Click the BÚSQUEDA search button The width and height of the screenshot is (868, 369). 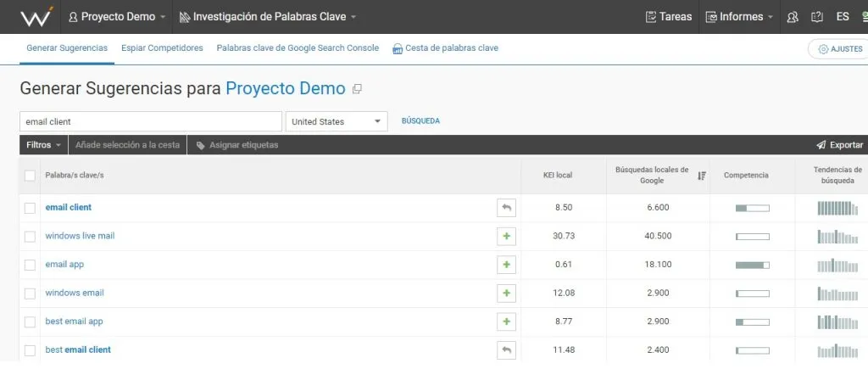click(x=420, y=121)
